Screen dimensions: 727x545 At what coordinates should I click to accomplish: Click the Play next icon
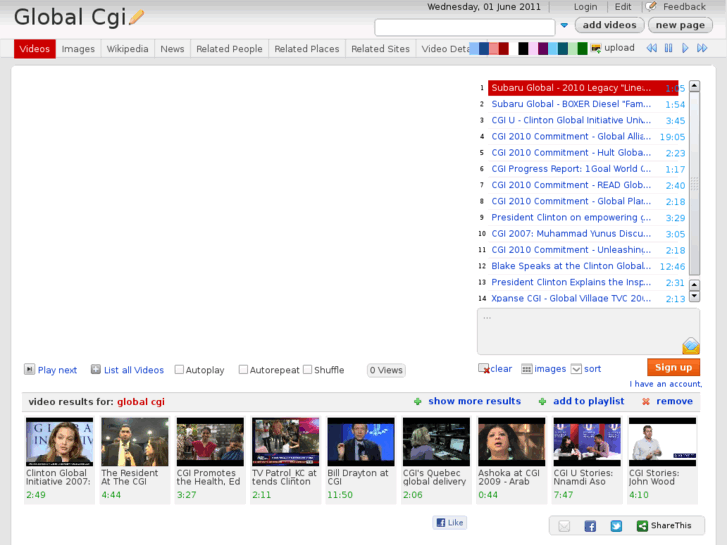(x=29, y=369)
